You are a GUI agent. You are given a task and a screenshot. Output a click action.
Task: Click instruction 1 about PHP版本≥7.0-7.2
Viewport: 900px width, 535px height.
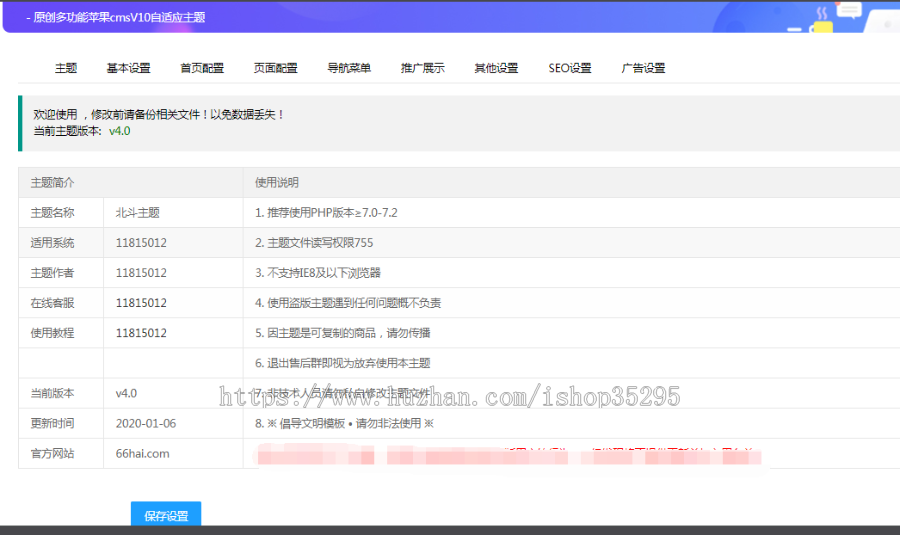326,213
